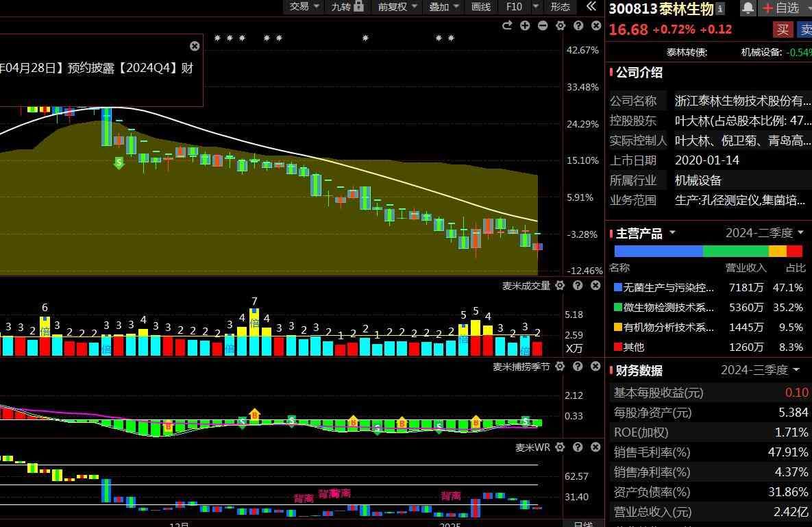The height and width of the screenshot is (527, 812).
Task: Expand the 前复权 dropdown
Action: [397, 7]
